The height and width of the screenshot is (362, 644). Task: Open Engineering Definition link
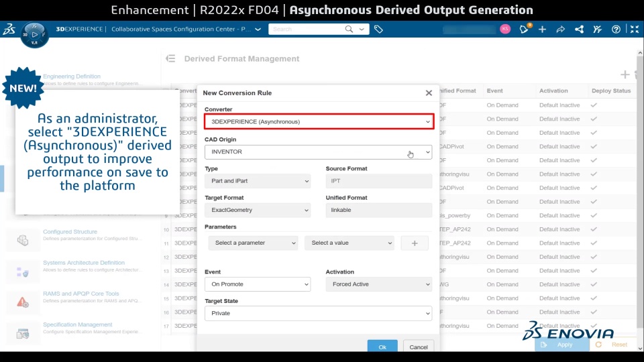coord(72,76)
